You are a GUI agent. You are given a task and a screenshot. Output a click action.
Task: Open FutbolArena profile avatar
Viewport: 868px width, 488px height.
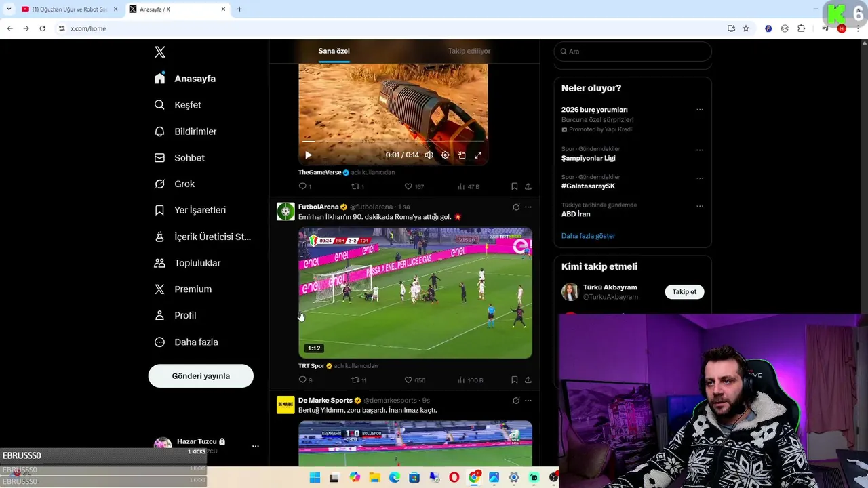pos(285,211)
